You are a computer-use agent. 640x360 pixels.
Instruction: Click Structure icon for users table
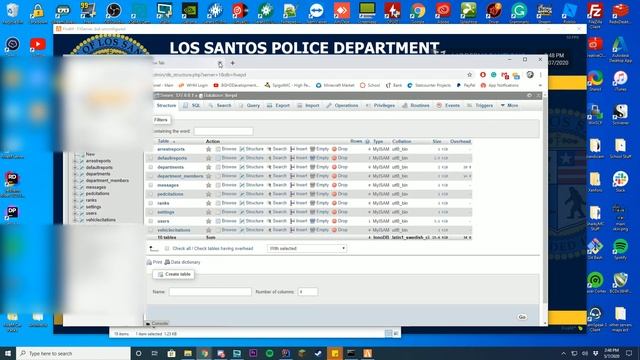tap(242, 221)
